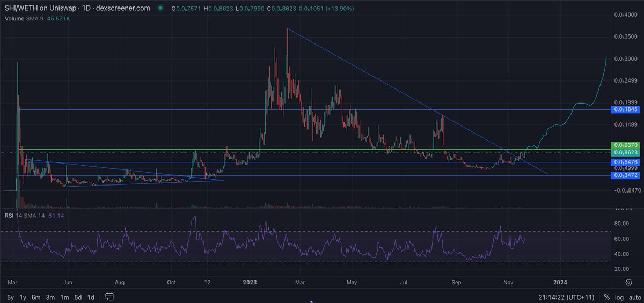
Task: Click the 80.00 RSI axis label
Action: (621, 224)
